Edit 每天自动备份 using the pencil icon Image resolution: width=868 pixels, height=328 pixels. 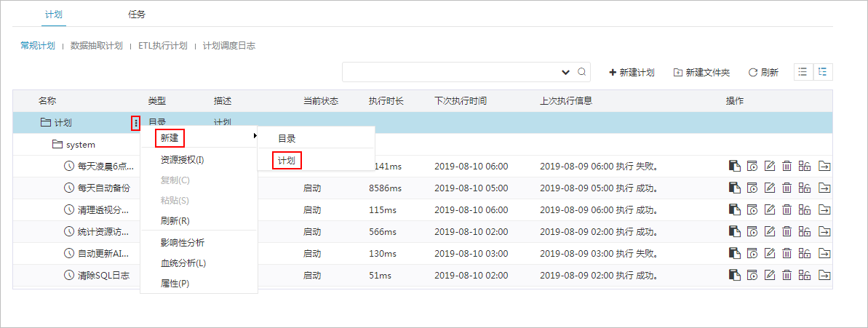pyautogui.click(x=770, y=188)
